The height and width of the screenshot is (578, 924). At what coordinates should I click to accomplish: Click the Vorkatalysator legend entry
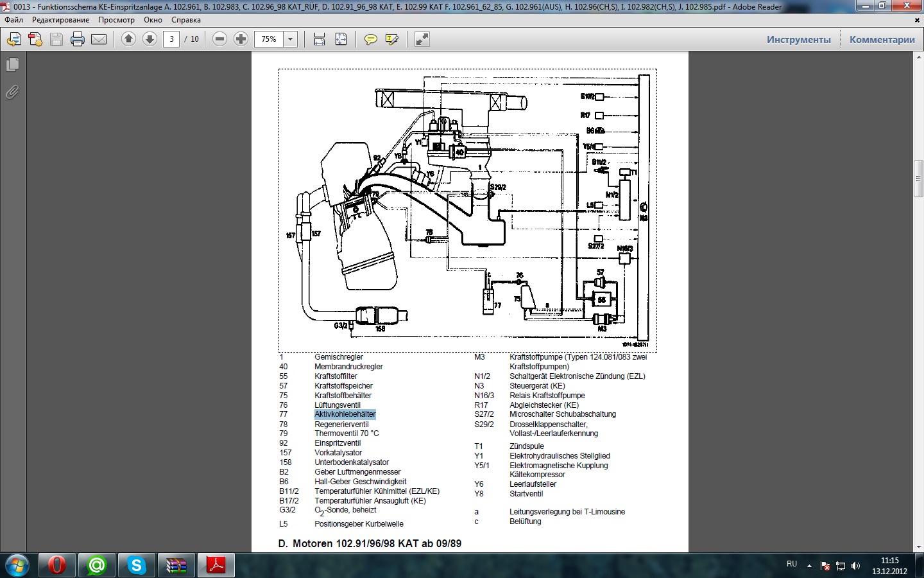[338, 453]
